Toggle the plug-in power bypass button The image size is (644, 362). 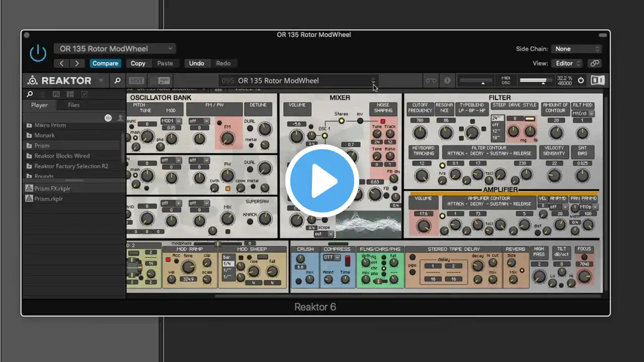pos(38,53)
